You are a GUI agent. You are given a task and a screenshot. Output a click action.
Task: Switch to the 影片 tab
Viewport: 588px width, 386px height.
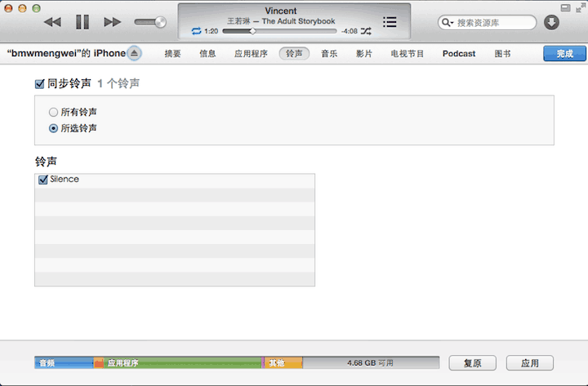pyautogui.click(x=364, y=54)
